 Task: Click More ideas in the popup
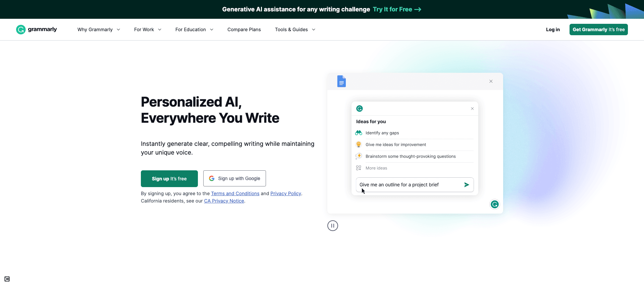click(x=376, y=168)
